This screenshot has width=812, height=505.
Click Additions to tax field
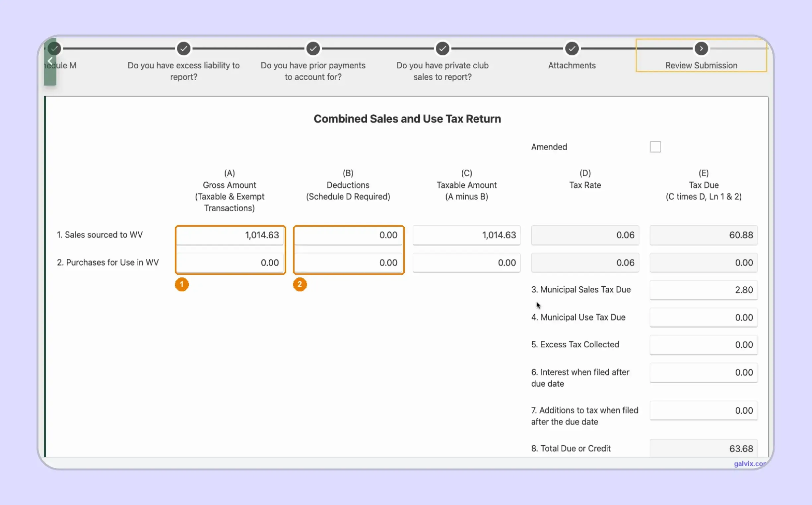click(704, 410)
